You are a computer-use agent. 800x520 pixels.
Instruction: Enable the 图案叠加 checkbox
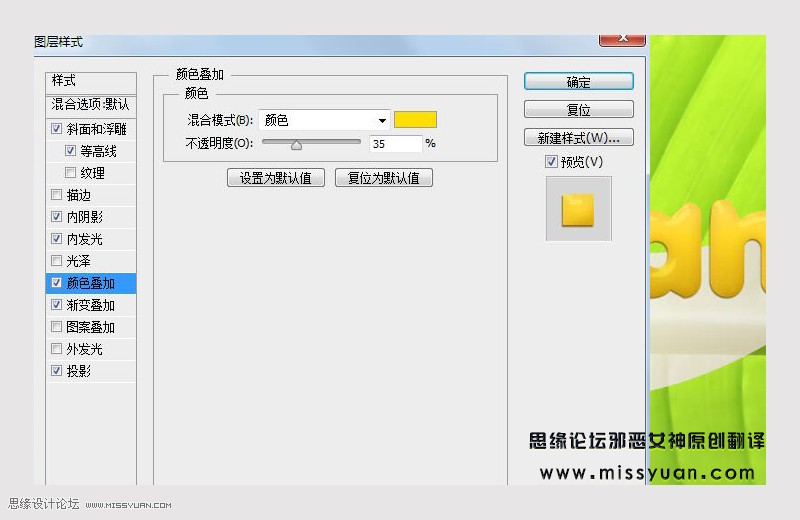57,327
